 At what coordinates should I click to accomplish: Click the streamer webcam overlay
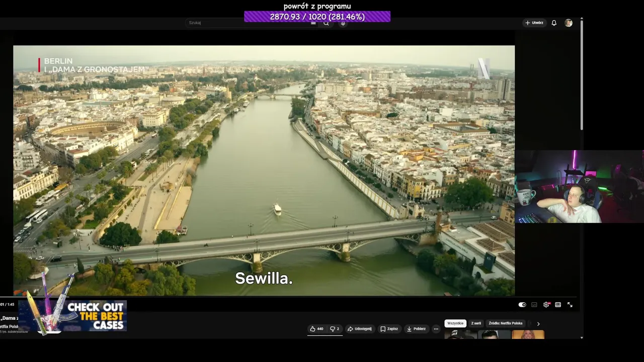(x=579, y=187)
